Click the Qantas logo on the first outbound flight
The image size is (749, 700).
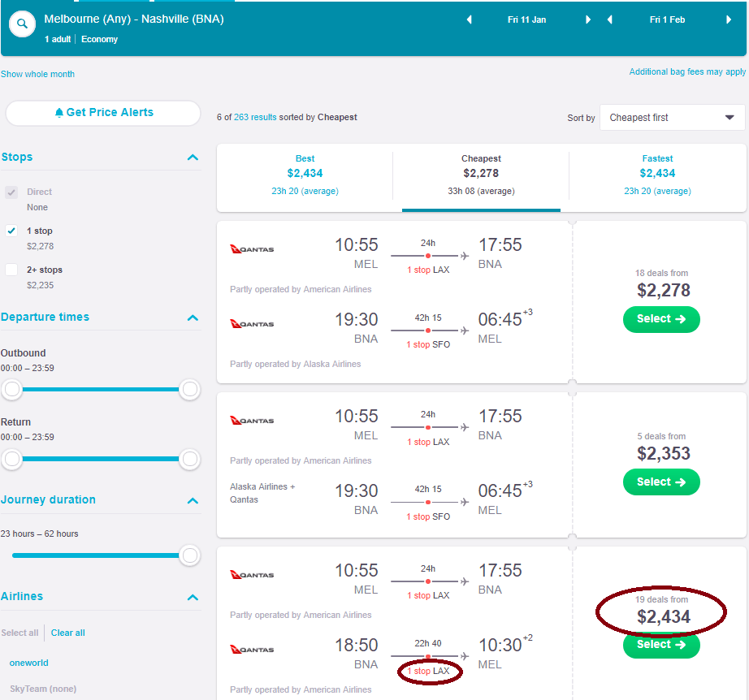pyautogui.click(x=251, y=248)
